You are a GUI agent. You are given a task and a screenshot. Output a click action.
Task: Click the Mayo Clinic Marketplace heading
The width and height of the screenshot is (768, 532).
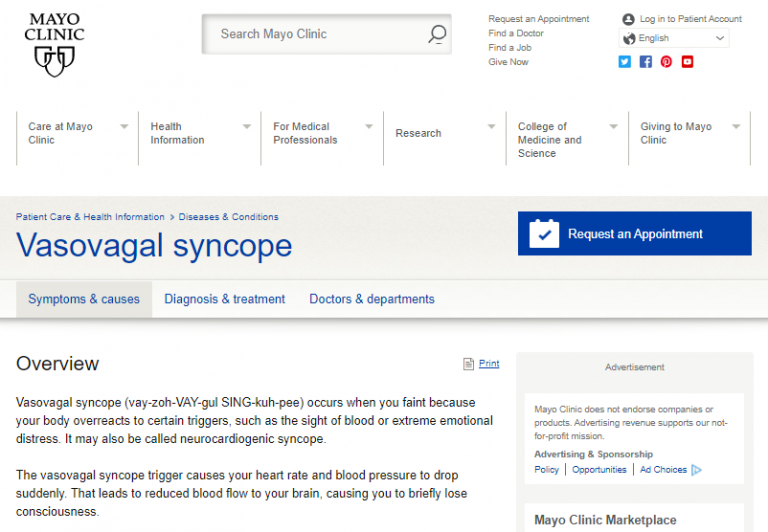click(605, 520)
